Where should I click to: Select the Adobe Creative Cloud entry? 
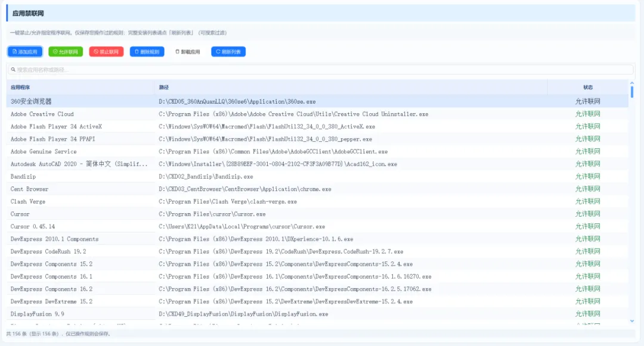click(x=42, y=114)
